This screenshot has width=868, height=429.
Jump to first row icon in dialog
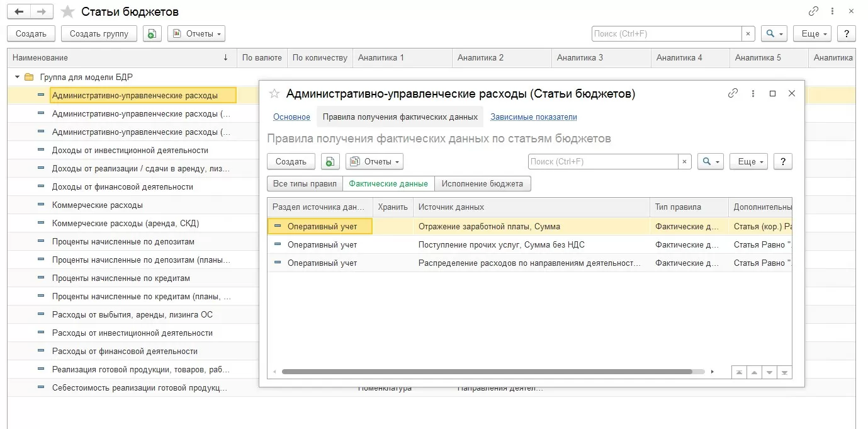(739, 372)
